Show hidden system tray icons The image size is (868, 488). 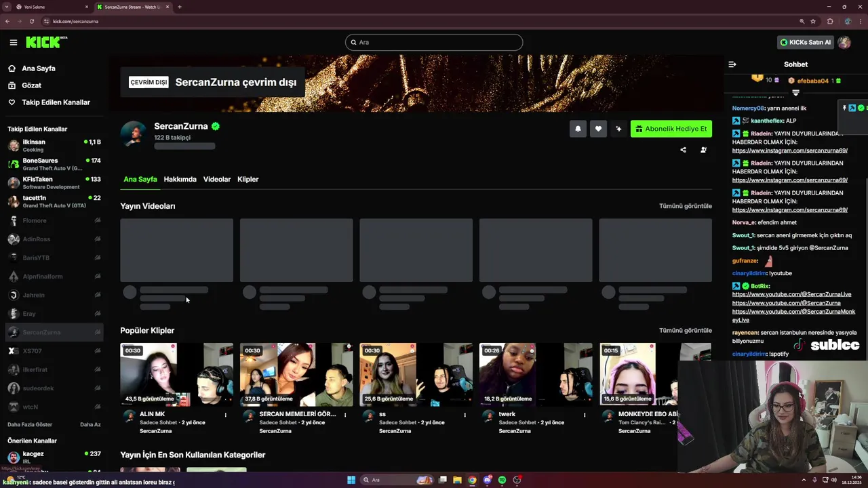coord(805,480)
